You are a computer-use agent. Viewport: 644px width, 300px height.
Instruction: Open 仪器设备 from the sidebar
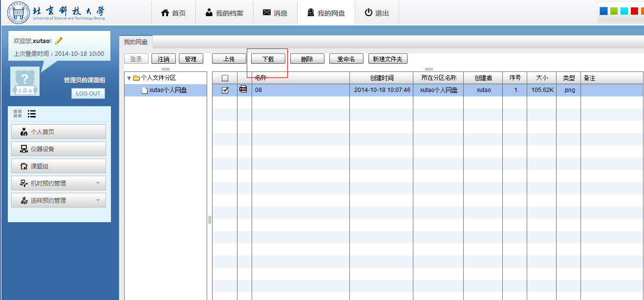pyautogui.click(x=58, y=149)
